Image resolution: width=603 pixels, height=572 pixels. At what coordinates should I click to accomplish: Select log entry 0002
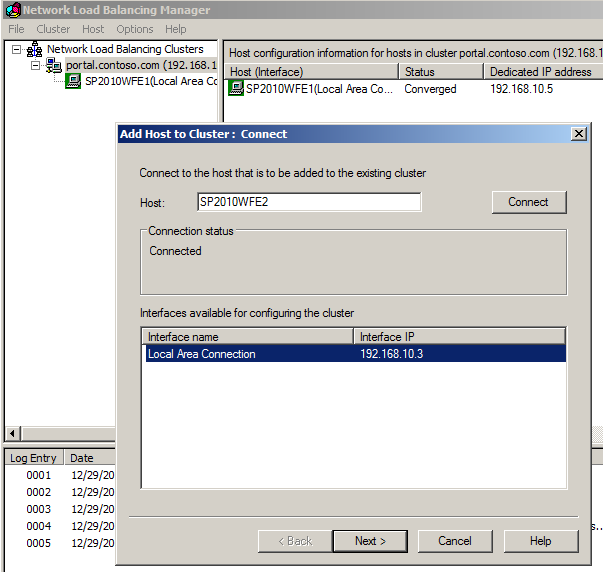coord(38,492)
